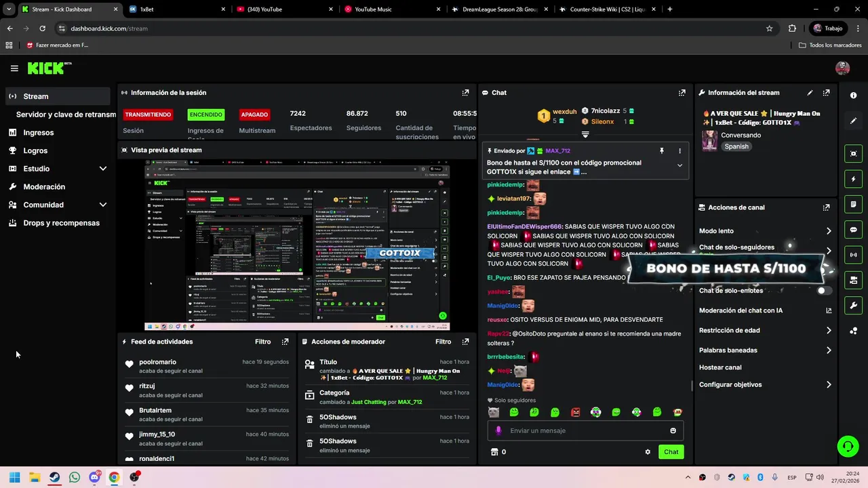Viewport: 868px width, 488px height.
Task: Click the pin icon on the pinned message
Action: 661,151
